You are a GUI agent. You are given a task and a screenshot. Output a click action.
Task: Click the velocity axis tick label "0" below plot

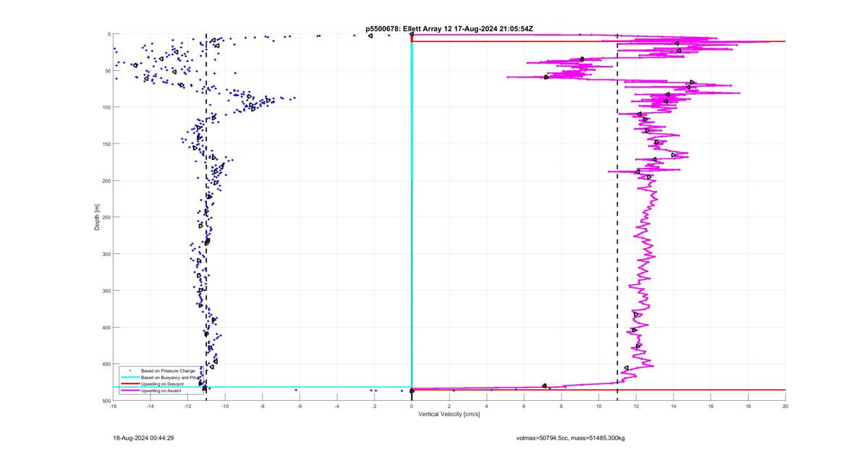pyautogui.click(x=412, y=407)
